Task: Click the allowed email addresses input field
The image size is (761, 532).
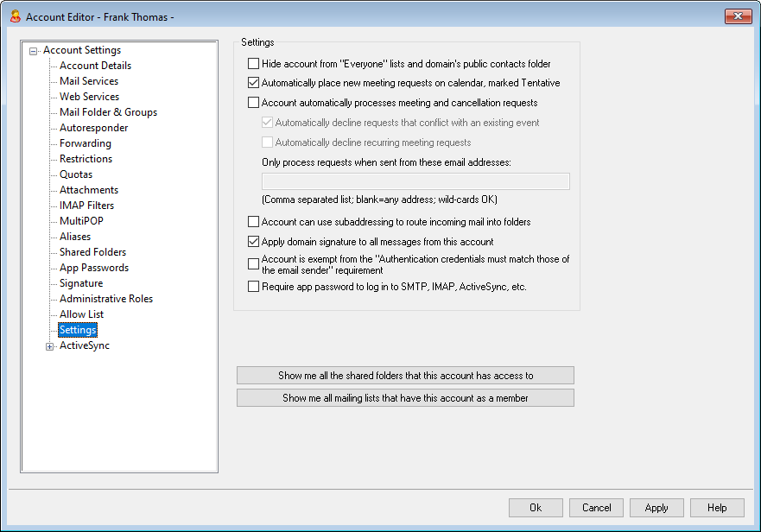Action: tap(415, 181)
